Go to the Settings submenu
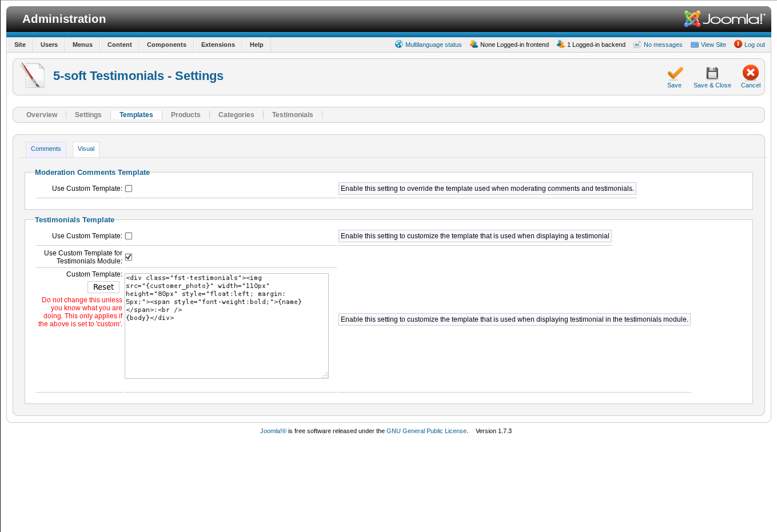The image size is (777, 532). 88,115
